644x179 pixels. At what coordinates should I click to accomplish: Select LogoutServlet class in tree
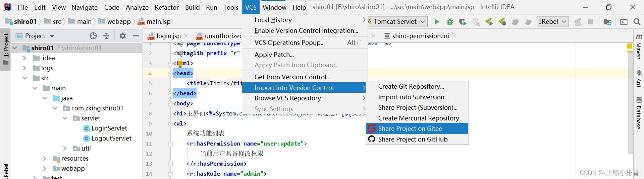(x=107, y=139)
